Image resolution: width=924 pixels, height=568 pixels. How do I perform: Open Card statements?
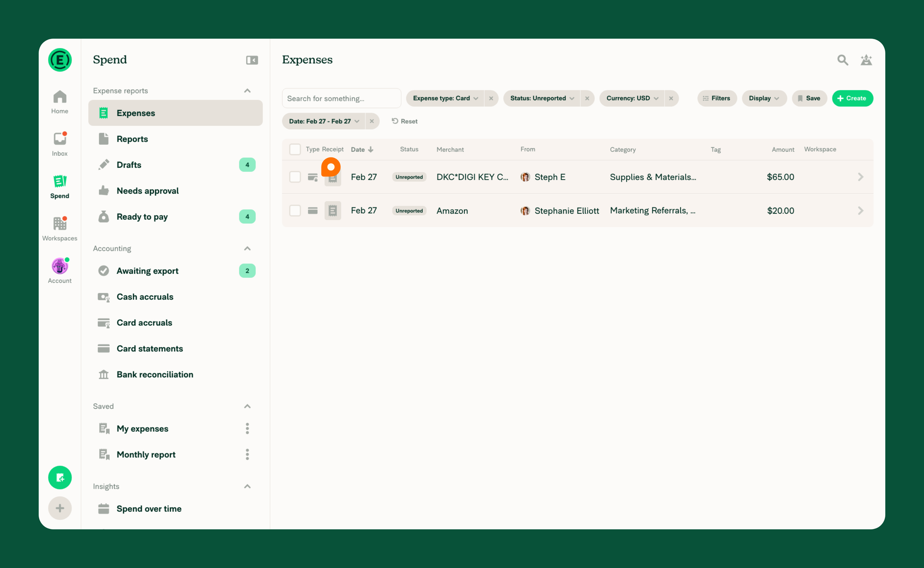(176, 349)
